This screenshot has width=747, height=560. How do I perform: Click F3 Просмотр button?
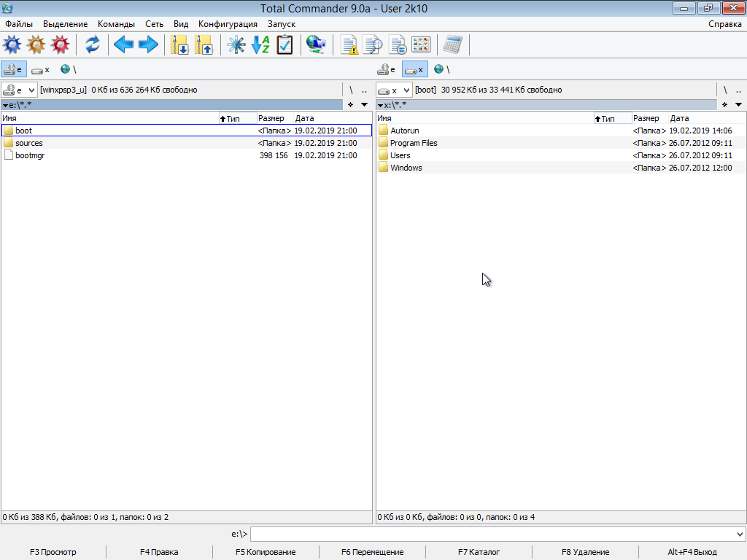[x=53, y=552]
